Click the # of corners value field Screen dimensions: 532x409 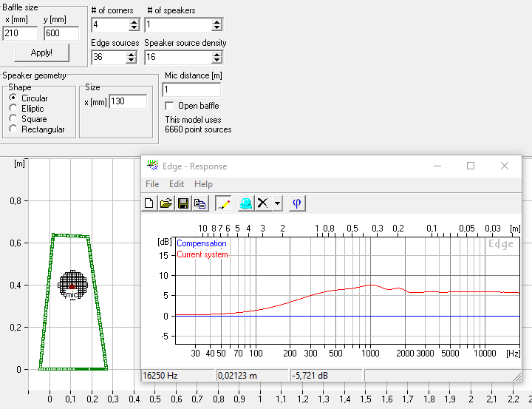[111, 24]
